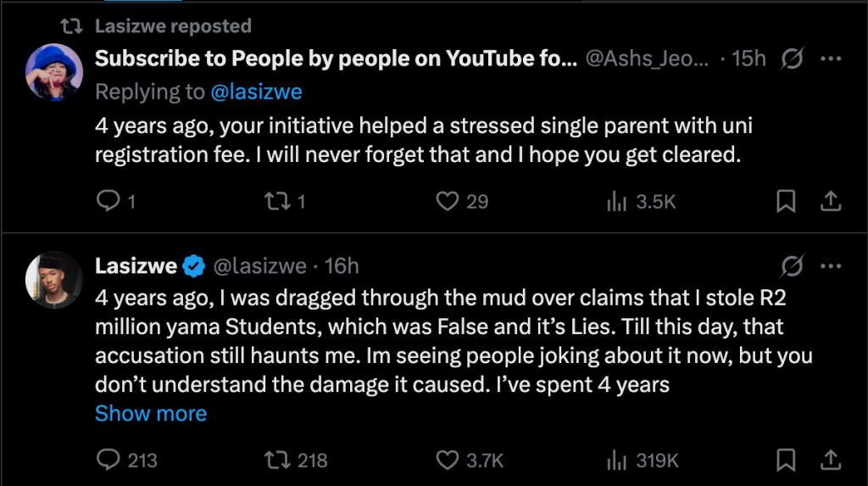Bookmark the Ashs_Jeo reply tweet
Image resolution: width=868 pixels, height=486 pixels.
click(x=786, y=201)
